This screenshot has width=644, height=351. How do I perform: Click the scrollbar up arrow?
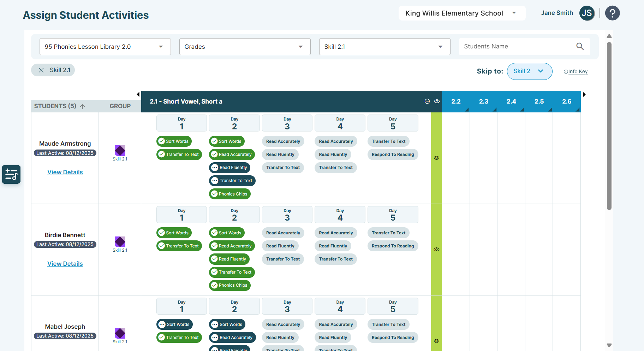coord(609,36)
